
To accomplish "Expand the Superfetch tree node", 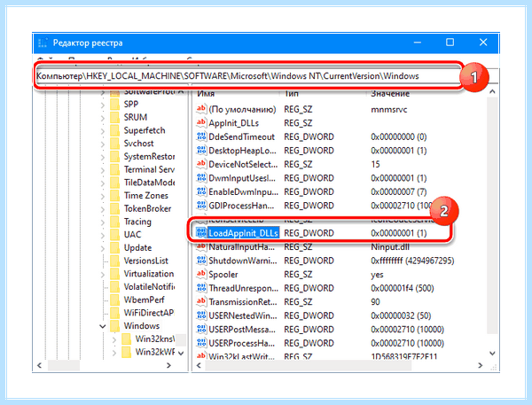I will click(x=103, y=131).
